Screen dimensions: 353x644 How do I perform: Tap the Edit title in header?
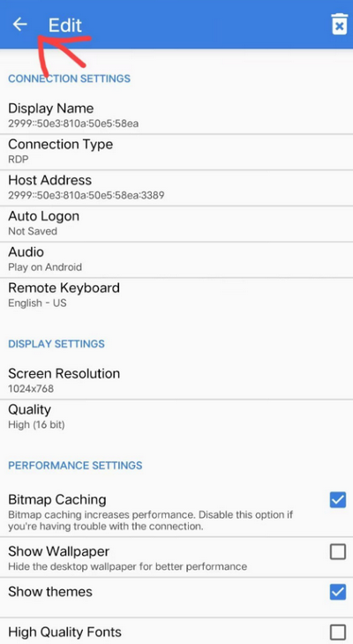65,25
